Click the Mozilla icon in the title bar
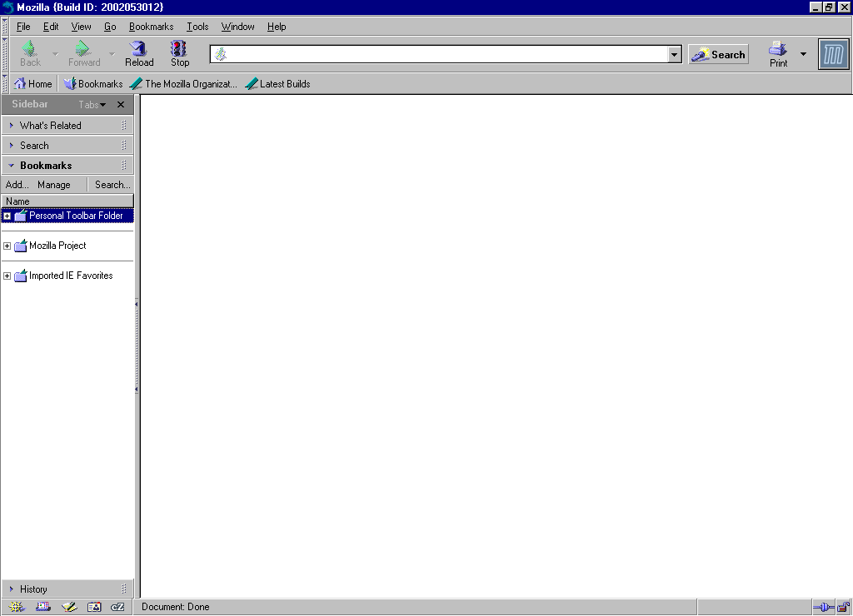853x616 pixels. tap(7, 7)
